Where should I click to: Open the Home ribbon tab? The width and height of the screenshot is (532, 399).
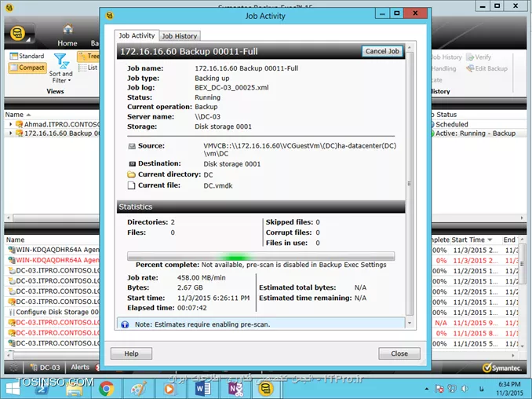coord(67,35)
